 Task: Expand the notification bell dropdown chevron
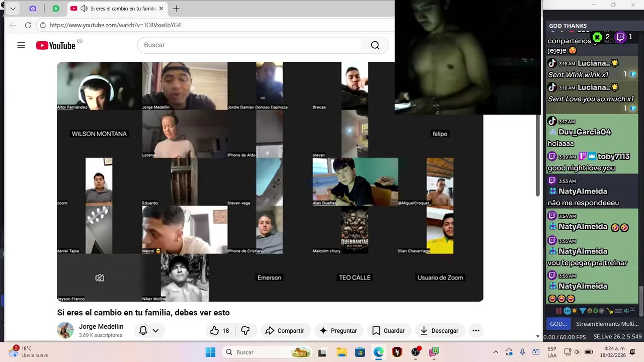(155, 330)
